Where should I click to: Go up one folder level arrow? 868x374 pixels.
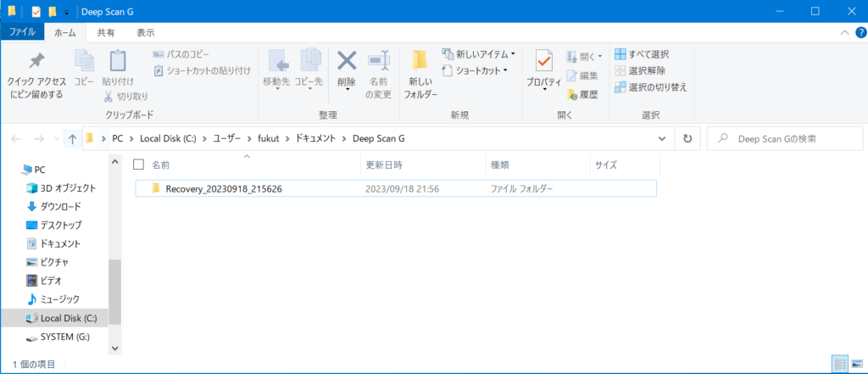[73, 138]
